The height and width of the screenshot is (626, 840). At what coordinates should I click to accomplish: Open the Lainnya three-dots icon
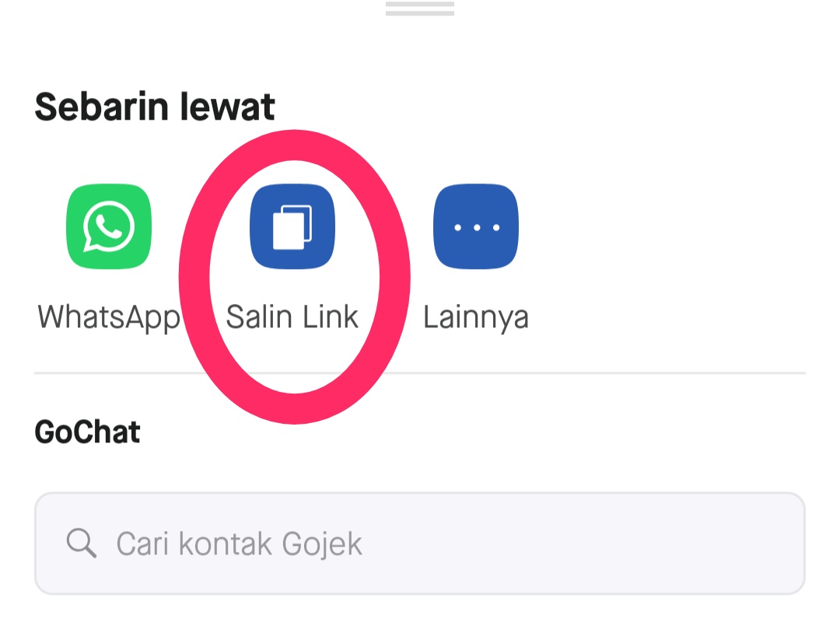coord(476,226)
